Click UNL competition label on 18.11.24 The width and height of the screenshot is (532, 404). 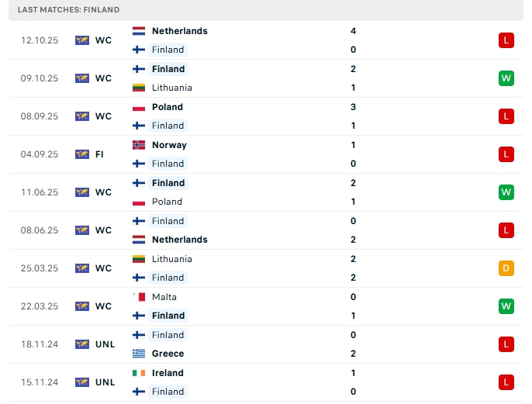point(105,344)
